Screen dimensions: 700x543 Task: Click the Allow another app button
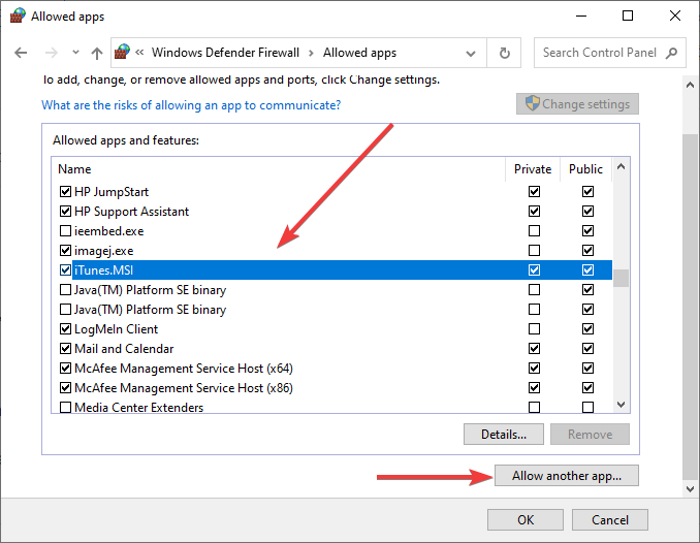(x=566, y=476)
